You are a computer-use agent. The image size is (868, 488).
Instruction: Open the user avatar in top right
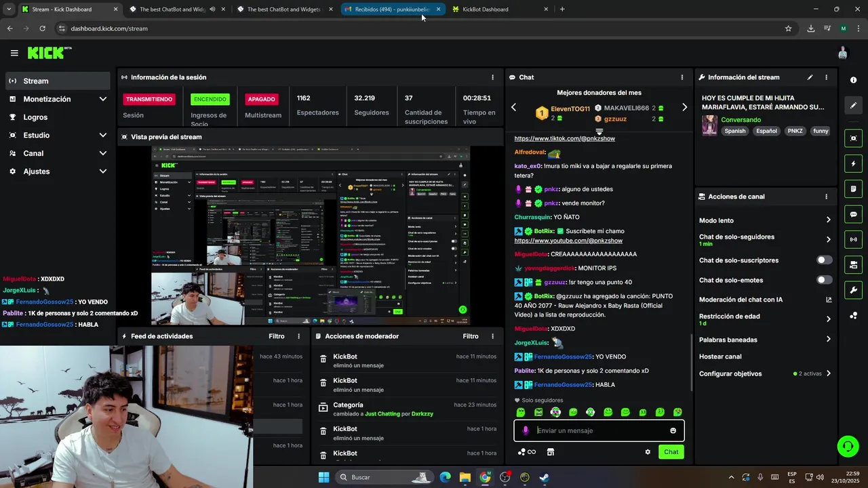point(843,53)
